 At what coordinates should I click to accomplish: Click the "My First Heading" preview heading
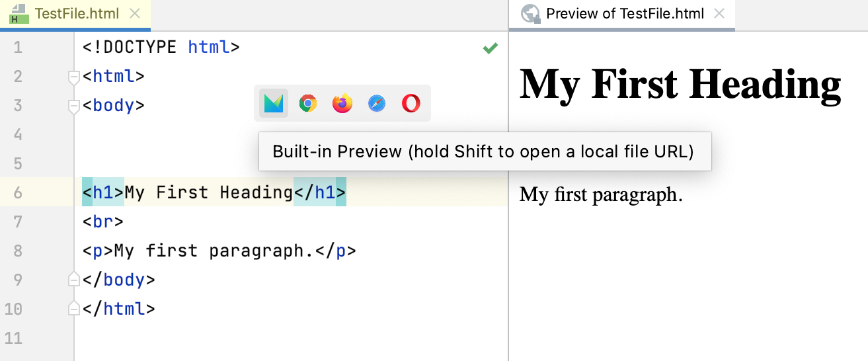[x=680, y=85]
